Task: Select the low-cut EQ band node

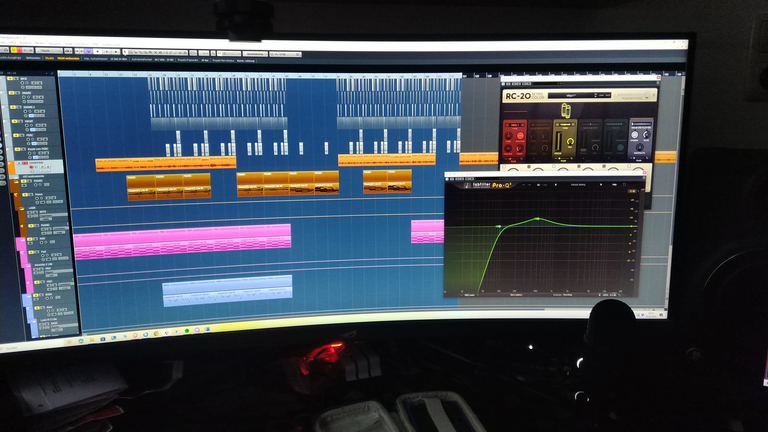Action: pyautogui.click(x=499, y=226)
